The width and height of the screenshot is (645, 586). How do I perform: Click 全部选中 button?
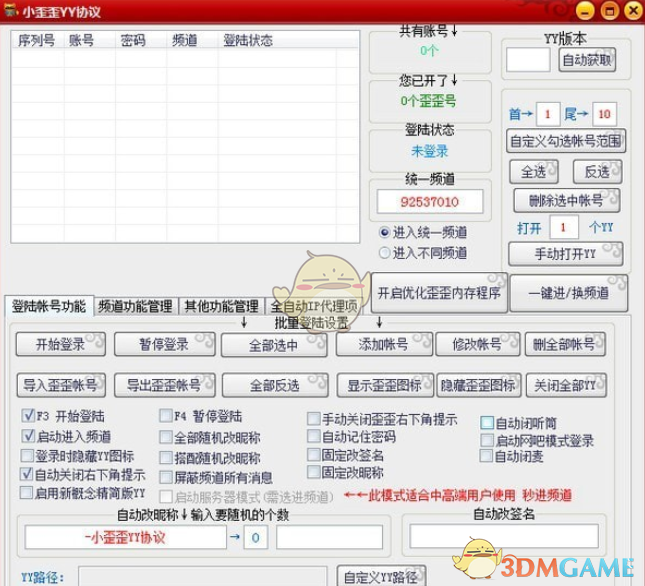(274, 345)
